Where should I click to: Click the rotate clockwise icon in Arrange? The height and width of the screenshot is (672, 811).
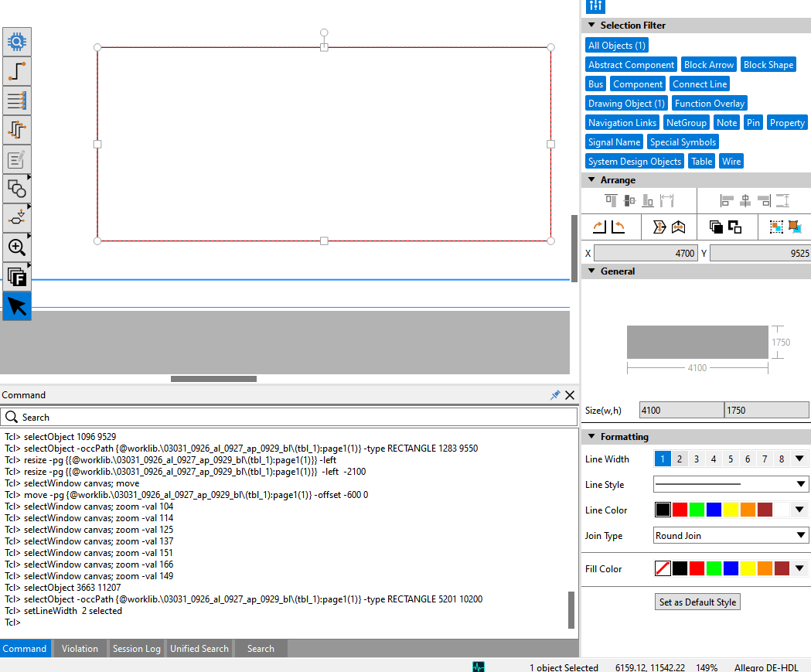point(599,227)
